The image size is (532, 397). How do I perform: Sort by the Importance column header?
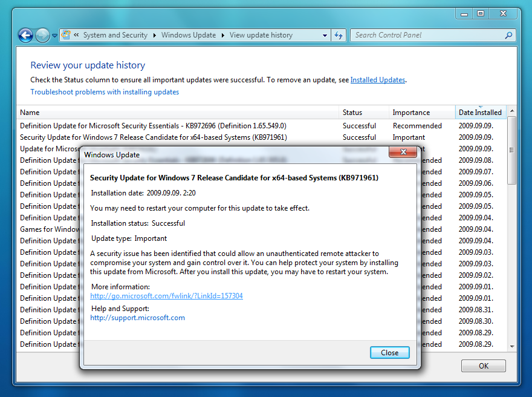pyautogui.click(x=422, y=113)
